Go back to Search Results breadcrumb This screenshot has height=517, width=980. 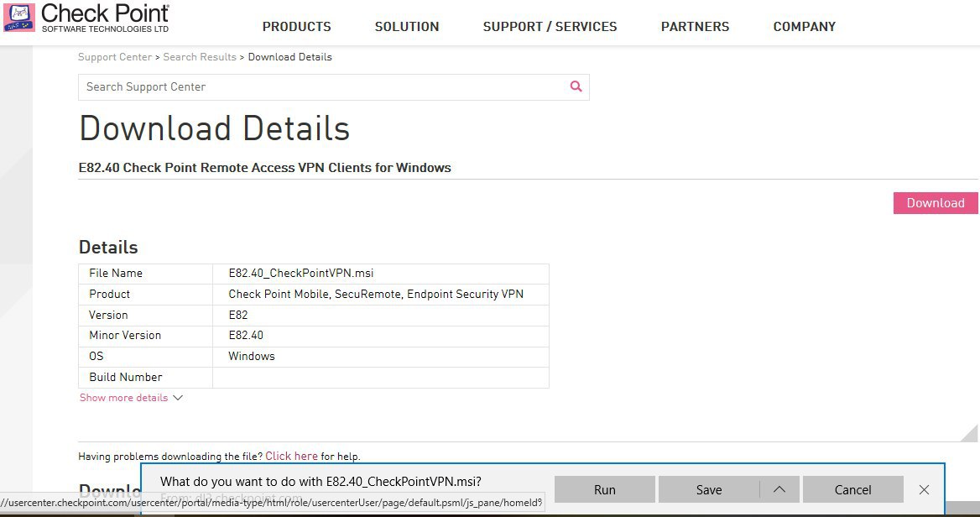click(x=200, y=57)
